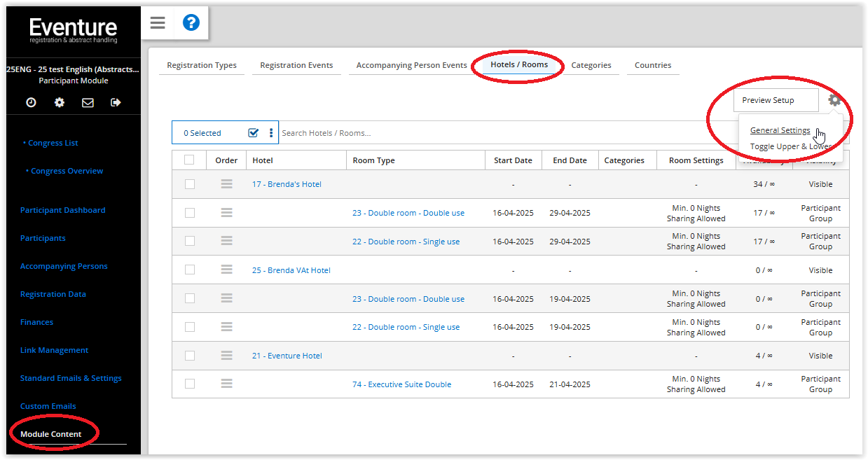868x460 pixels.
Task: Click the gear icon beside Preview Setup
Action: (834, 100)
